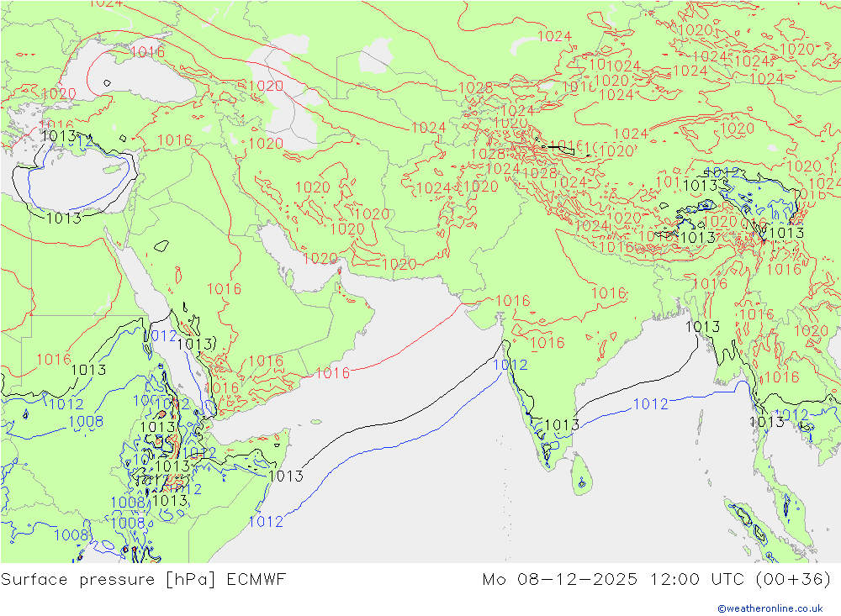Click the red 1016 label south of Oman
The image size is (841, 616).
coord(332,372)
